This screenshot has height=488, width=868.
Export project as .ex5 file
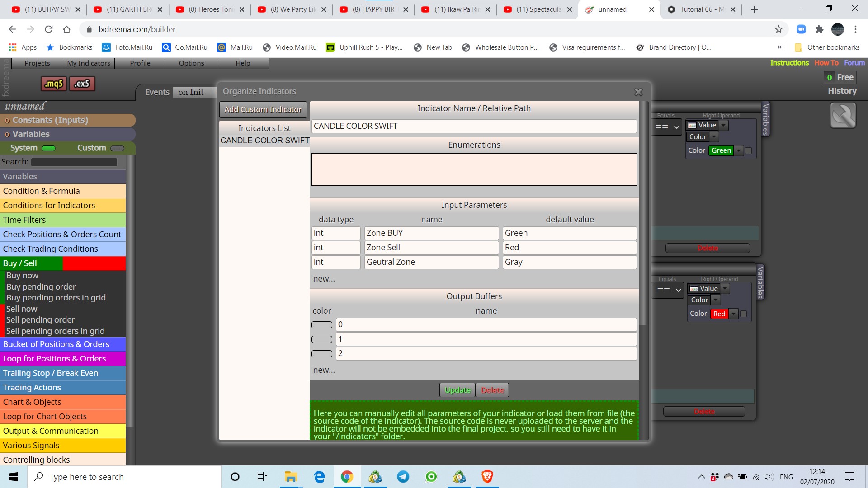coord(82,84)
